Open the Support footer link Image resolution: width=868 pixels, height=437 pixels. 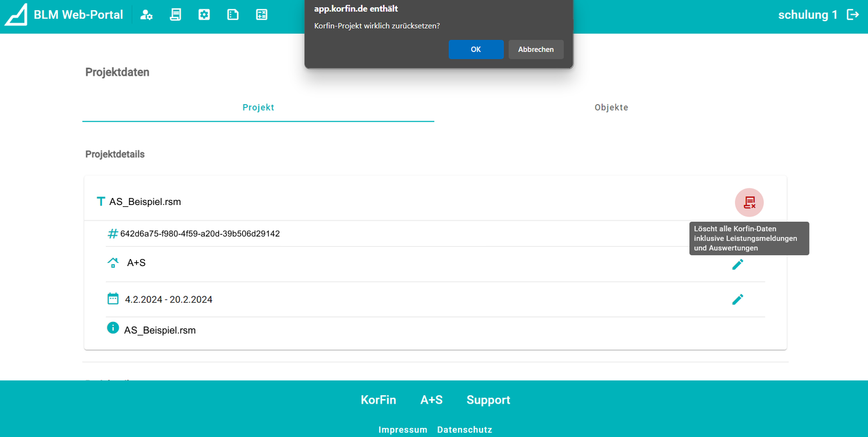488,400
